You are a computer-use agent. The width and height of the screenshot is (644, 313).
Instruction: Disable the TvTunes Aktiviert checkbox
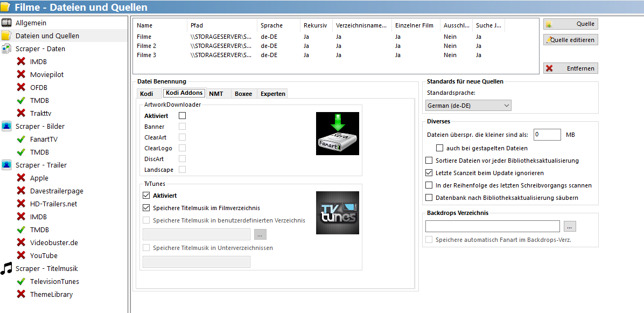click(x=146, y=195)
